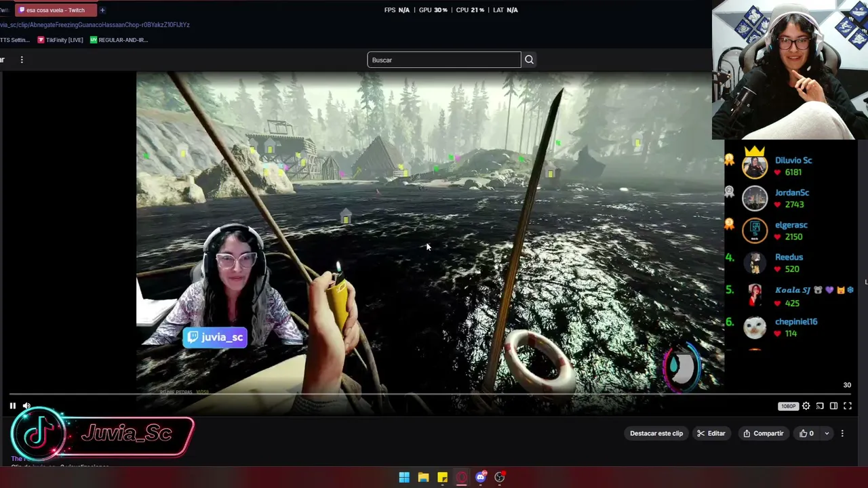Click JordanSc's avatar in the leaderboard
Image resolution: width=868 pixels, height=488 pixels.
coord(755,198)
